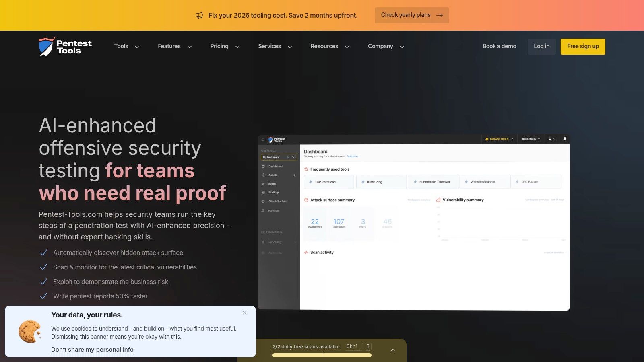Open the Scans section from the sidebar
644x362 pixels.
point(272,183)
